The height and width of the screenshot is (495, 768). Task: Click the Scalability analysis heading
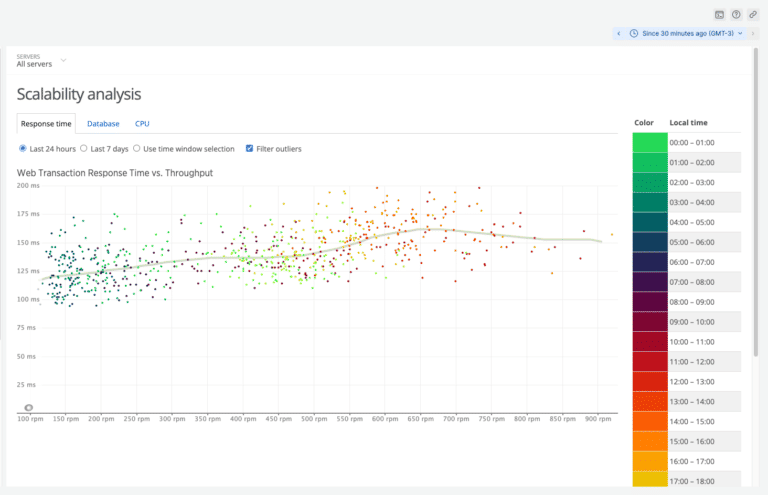pyautogui.click(x=79, y=94)
